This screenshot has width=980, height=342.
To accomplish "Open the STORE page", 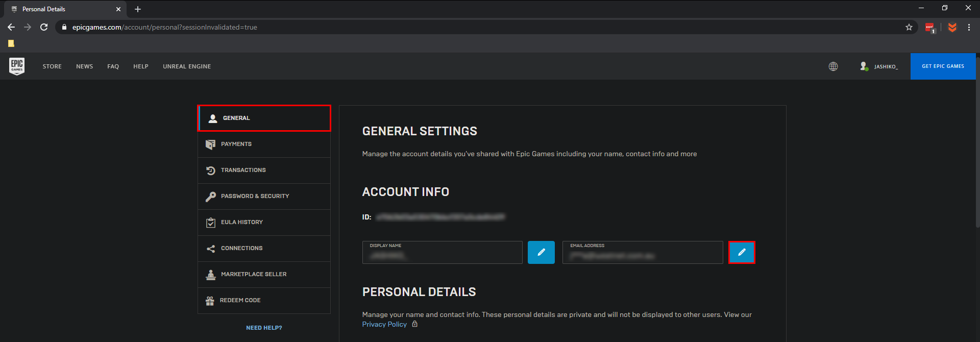I will pyautogui.click(x=52, y=66).
